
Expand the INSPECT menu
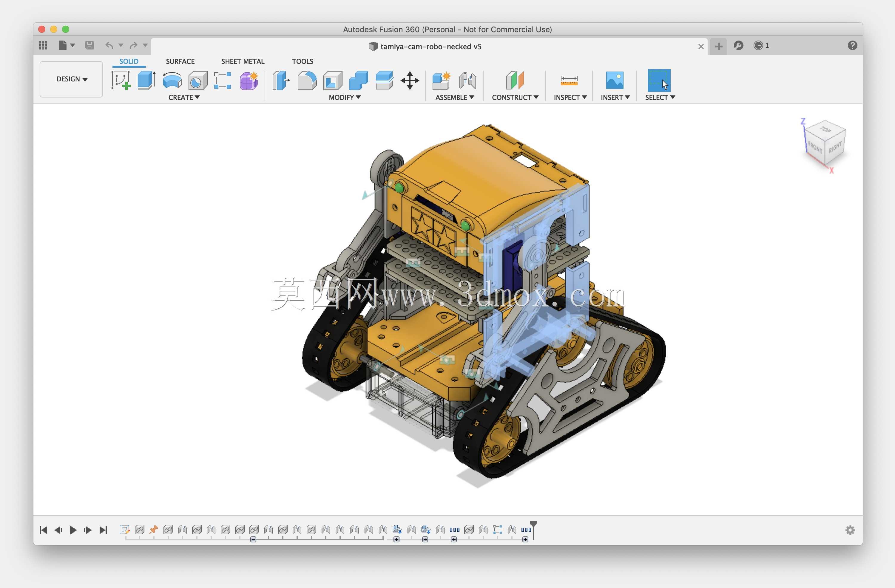(570, 98)
